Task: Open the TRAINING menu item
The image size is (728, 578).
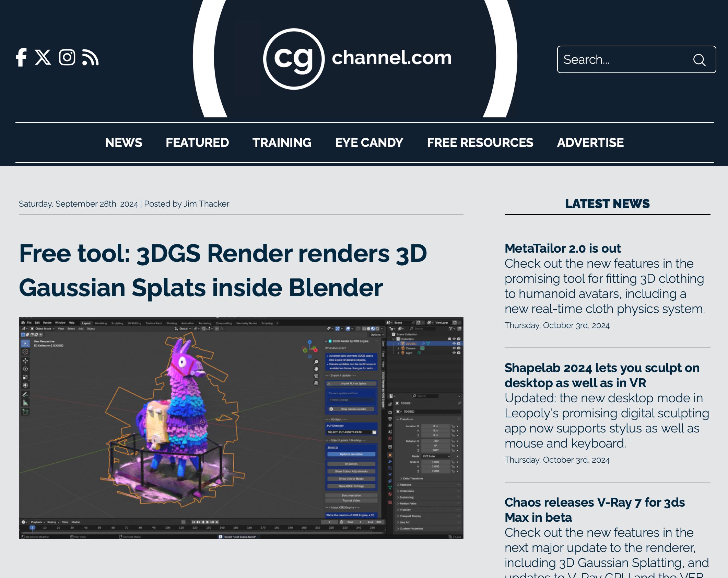Action: coord(282,142)
